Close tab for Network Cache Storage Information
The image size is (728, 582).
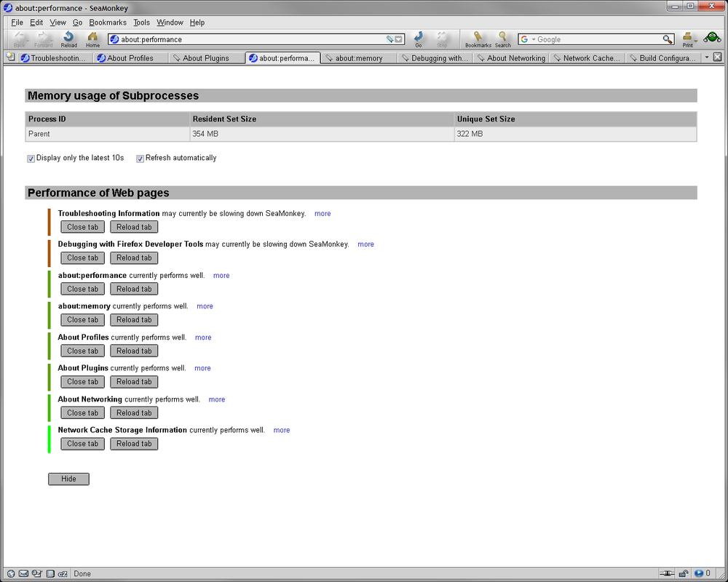pyautogui.click(x=83, y=444)
